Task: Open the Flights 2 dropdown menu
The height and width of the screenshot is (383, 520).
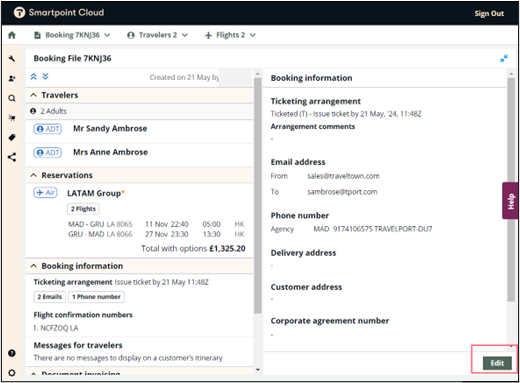Action: pyautogui.click(x=230, y=35)
